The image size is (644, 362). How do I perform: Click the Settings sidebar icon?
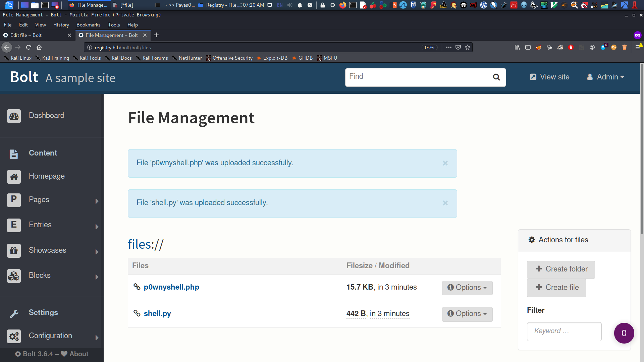13,312
